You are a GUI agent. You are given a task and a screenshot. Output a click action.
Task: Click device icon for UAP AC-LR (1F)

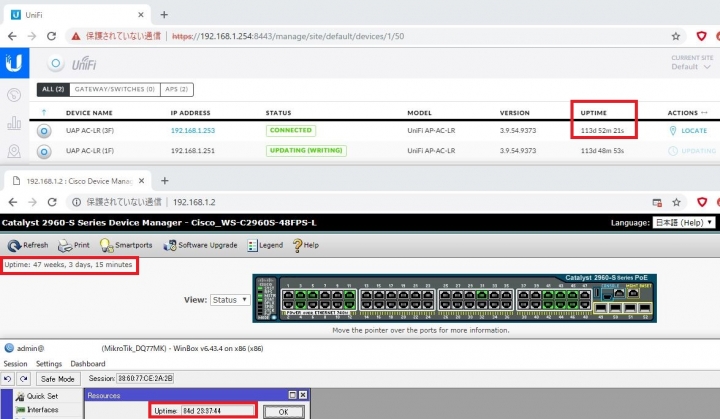(x=44, y=151)
